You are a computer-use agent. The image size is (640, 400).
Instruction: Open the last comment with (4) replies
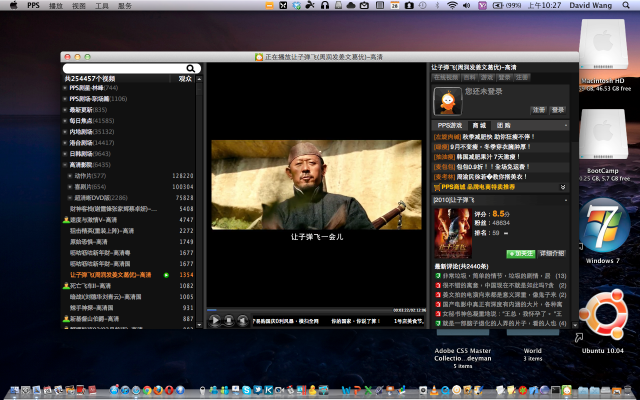point(500,324)
